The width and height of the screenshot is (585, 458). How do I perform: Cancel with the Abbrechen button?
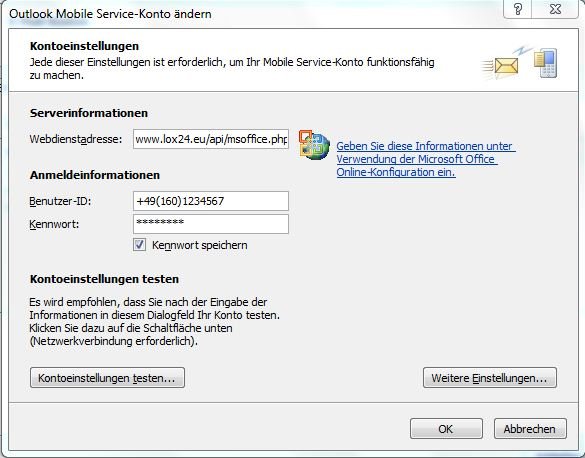530,429
